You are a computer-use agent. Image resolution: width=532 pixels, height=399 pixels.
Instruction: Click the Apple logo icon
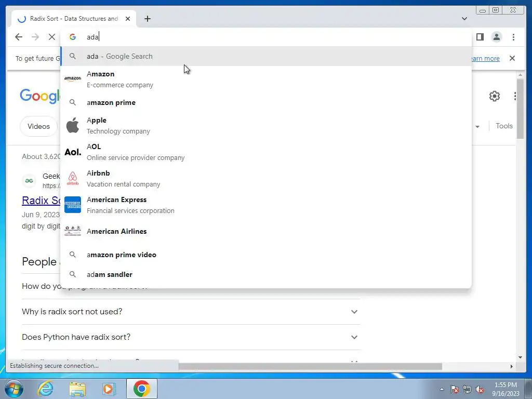click(73, 125)
